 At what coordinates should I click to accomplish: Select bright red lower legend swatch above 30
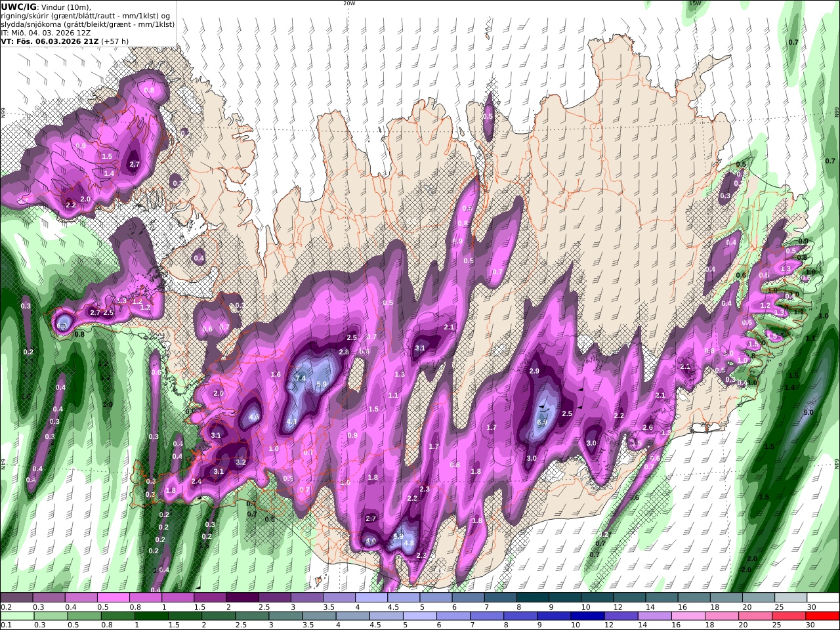click(x=823, y=616)
